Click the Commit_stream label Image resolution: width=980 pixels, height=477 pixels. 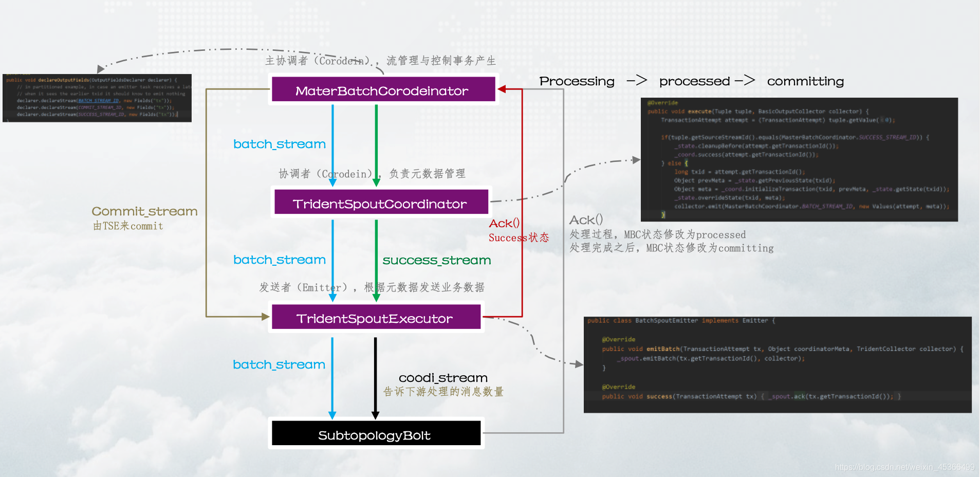pos(144,211)
